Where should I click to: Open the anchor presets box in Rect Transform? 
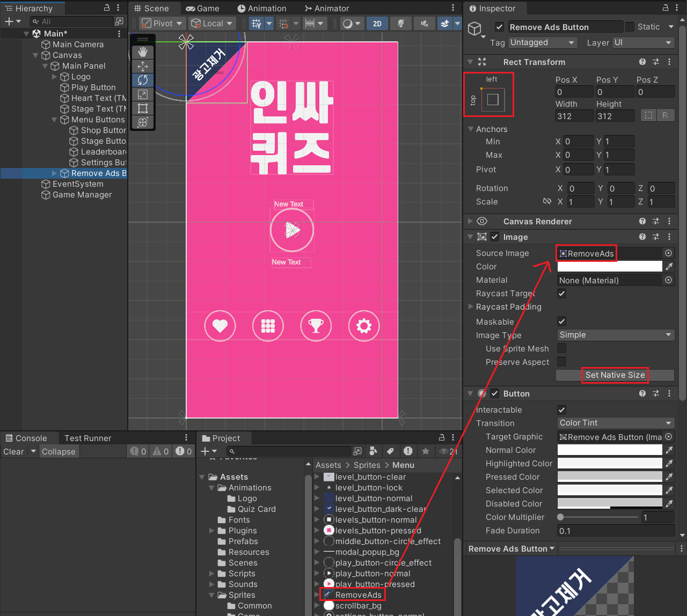coord(493,99)
